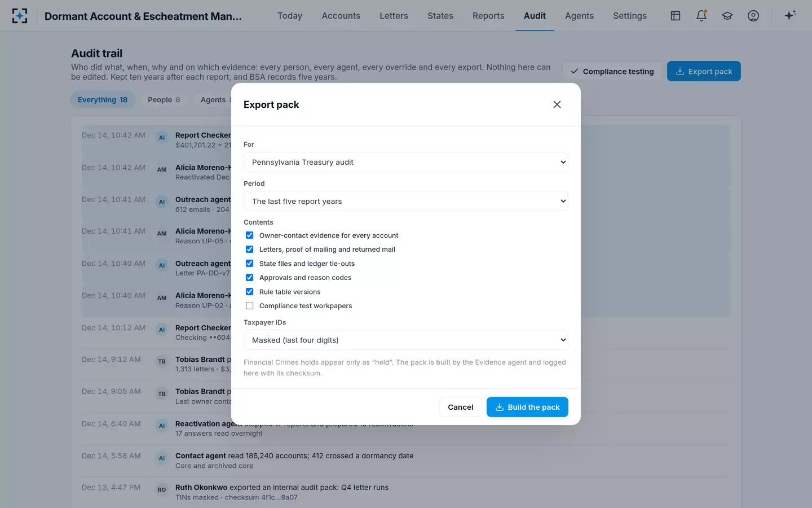
Task: Open the AI sparkle assistant icon
Action: (790, 15)
